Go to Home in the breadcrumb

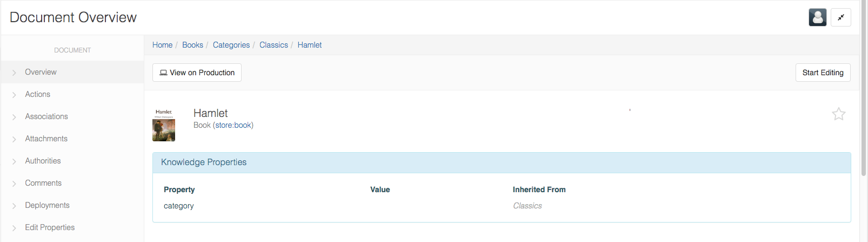[162, 45]
